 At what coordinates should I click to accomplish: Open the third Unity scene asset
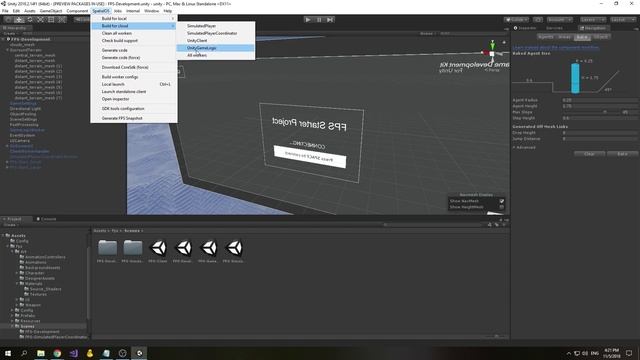pos(209,247)
